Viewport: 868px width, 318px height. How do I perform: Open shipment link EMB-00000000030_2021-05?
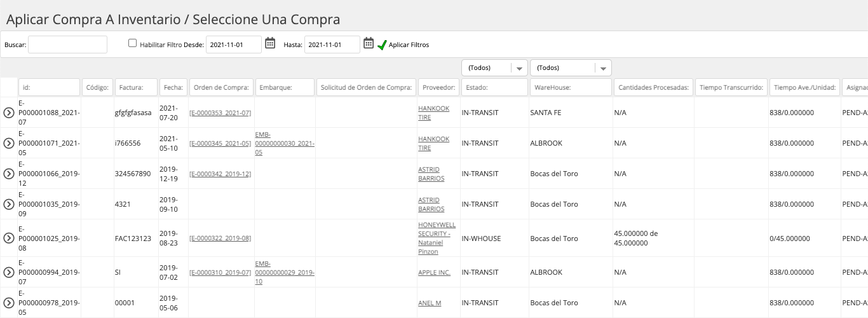tap(285, 144)
